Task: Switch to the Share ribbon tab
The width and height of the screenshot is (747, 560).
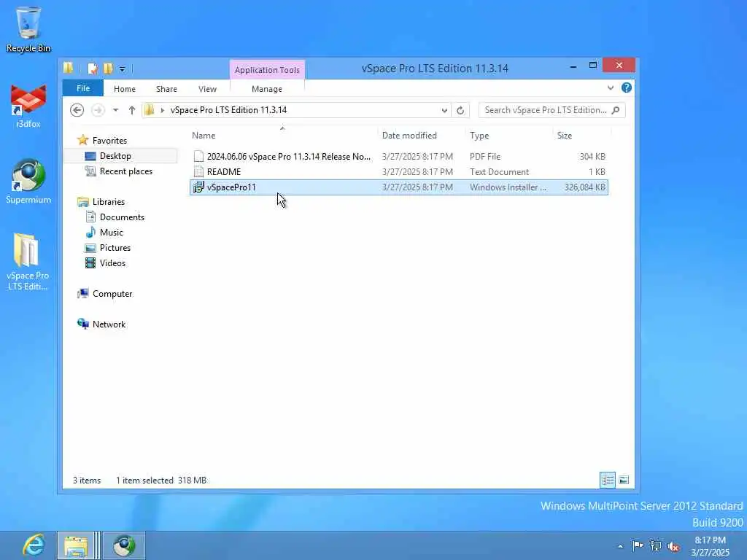Action: [x=166, y=89]
